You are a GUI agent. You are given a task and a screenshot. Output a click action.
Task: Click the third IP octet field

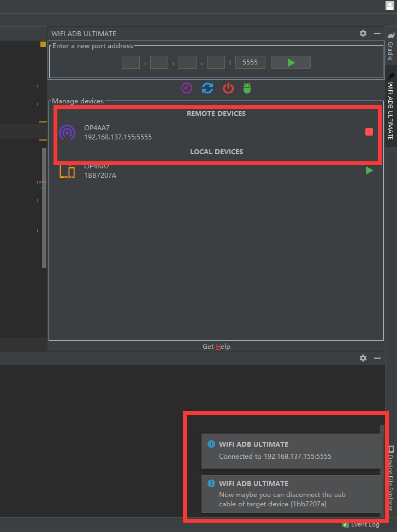pos(188,62)
